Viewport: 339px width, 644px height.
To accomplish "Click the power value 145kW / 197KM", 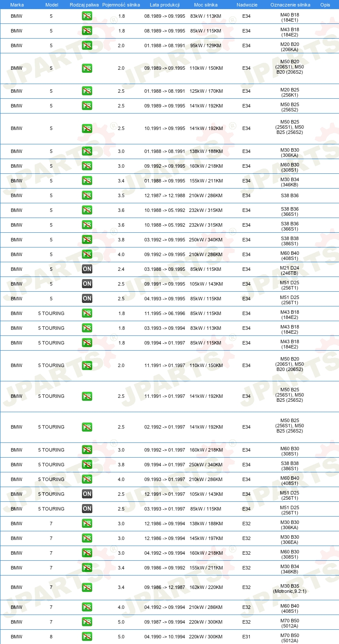I will (206, 538).
